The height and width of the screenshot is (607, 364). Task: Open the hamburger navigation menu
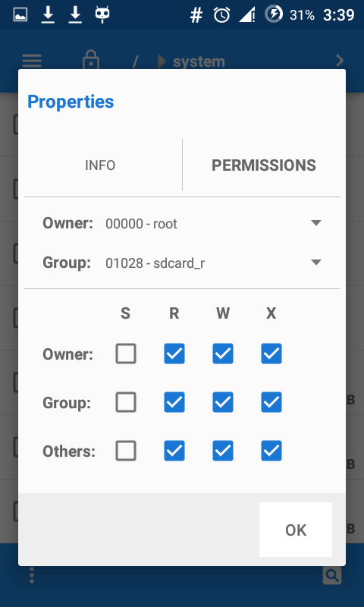pos(32,61)
